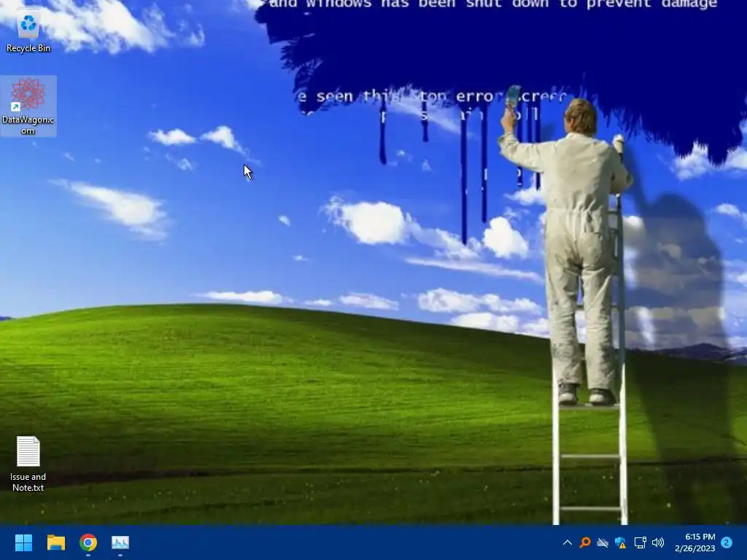747x560 pixels.
Task: Select the Recycle Bin desktop icon
Action: coord(28,29)
